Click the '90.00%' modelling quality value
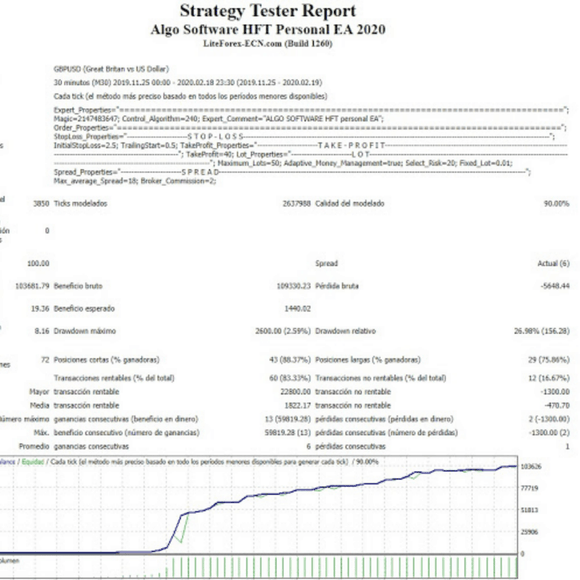Viewport: 580px width, 580px height. [x=556, y=203]
